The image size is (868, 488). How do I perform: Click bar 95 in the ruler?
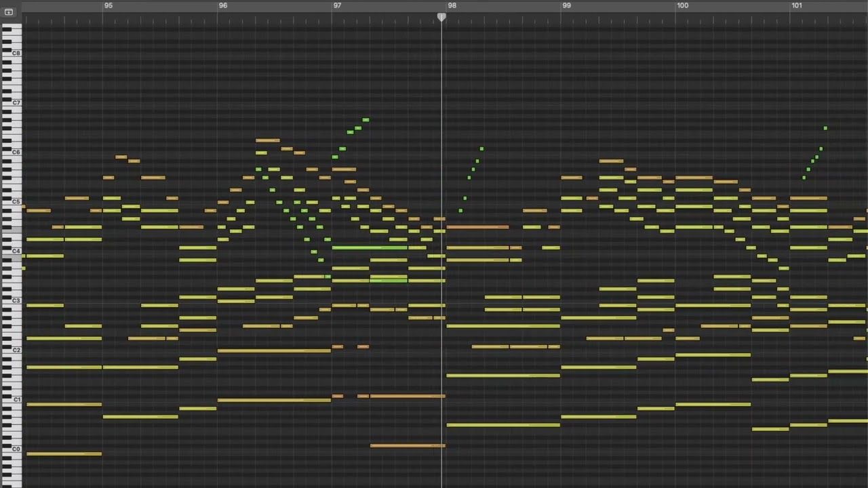pos(108,5)
